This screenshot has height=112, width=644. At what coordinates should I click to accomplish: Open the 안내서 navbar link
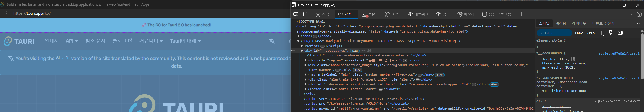[52, 41]
